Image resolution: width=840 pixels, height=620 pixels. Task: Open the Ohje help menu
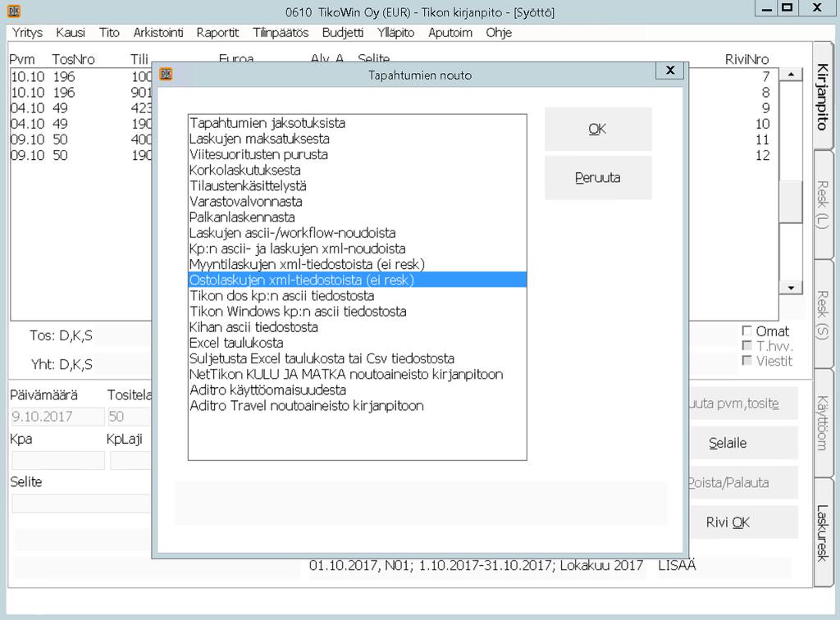[499, 33]
